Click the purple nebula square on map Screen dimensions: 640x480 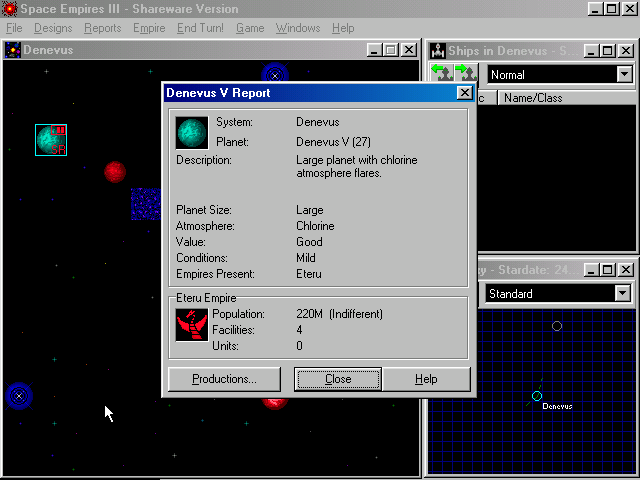[146, 204]
